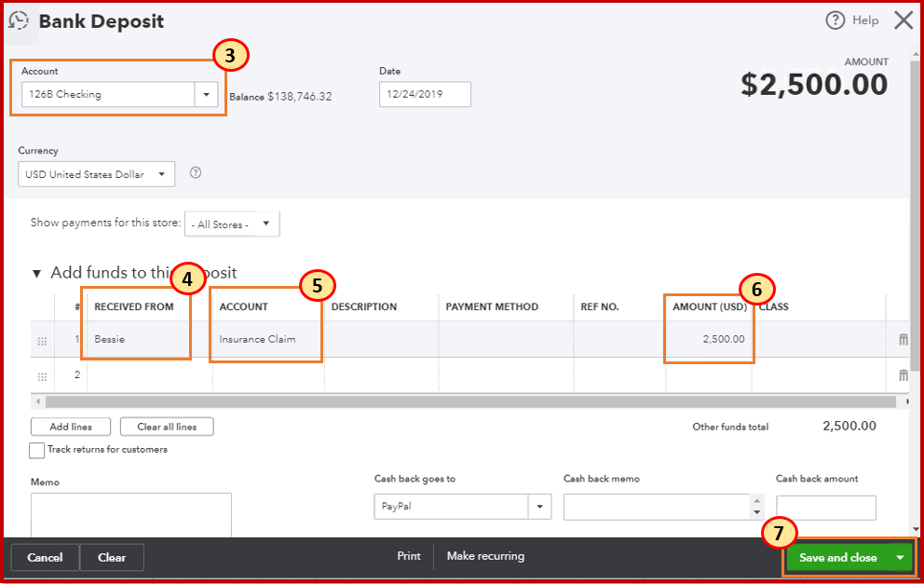Collapse the Add funds to this deposit section
Screen dimensions: 924x584
[37, 274]
